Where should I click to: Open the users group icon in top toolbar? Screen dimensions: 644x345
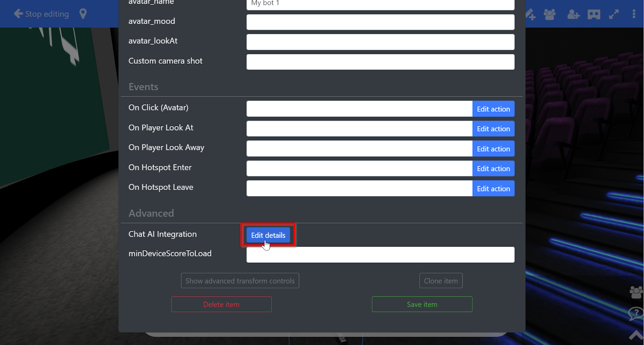point(549,15)
